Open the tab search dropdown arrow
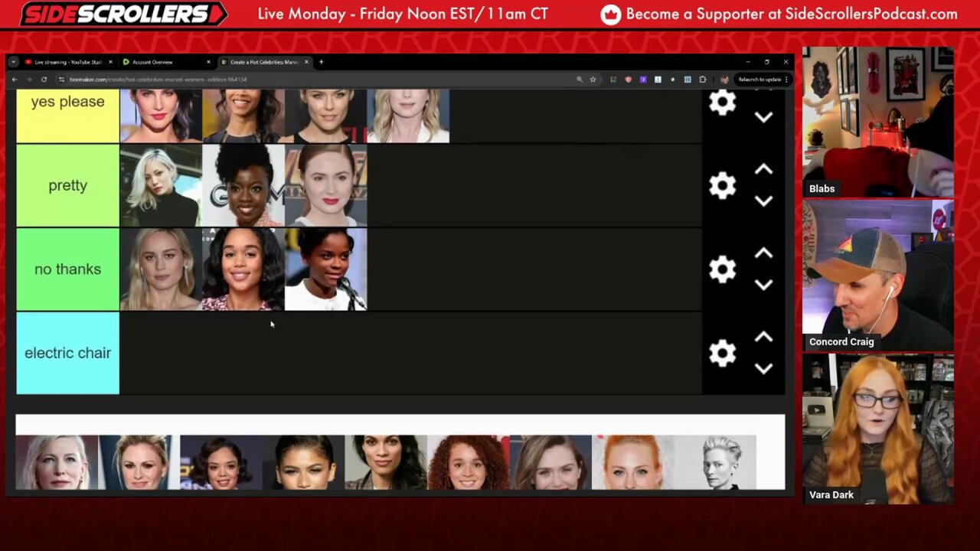Image resolution: width=980 pixels, height=551 pixels. click(x=13, y=62)
